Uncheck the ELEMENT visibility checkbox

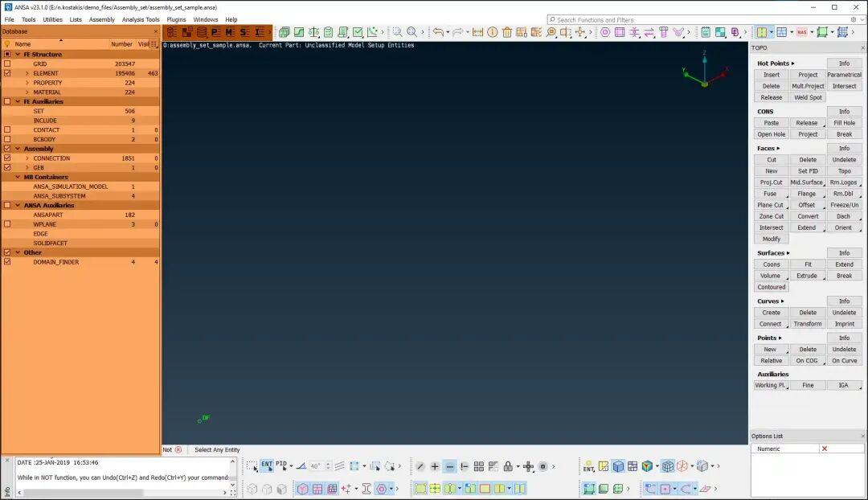tap(7, 73)
